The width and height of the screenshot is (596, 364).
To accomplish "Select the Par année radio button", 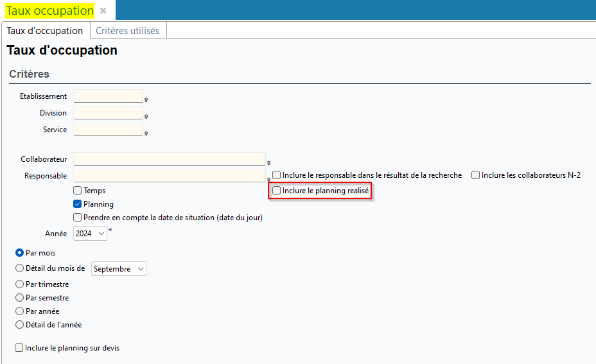I will point(19,311).
